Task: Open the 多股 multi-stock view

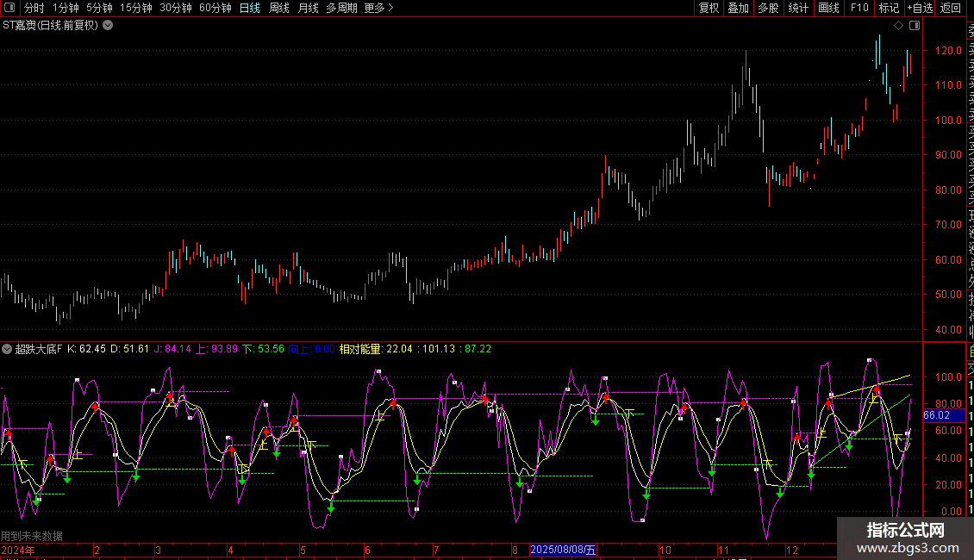Action: pos(768,8)
